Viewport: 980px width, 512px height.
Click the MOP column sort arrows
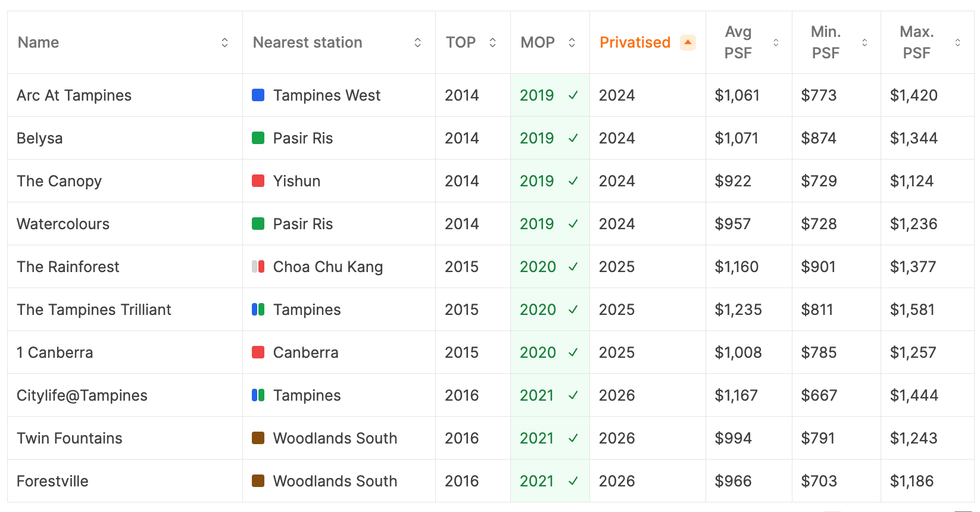coord(572,42)
